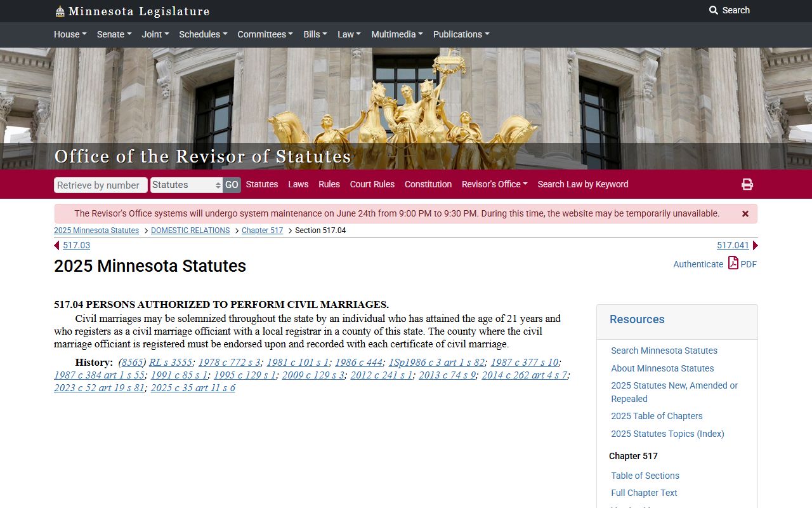The width and height of the screenshot is (812, 508).
Task: Open history link 1987 c 384 art 1 s 55
Action: (x=100, y=375)
